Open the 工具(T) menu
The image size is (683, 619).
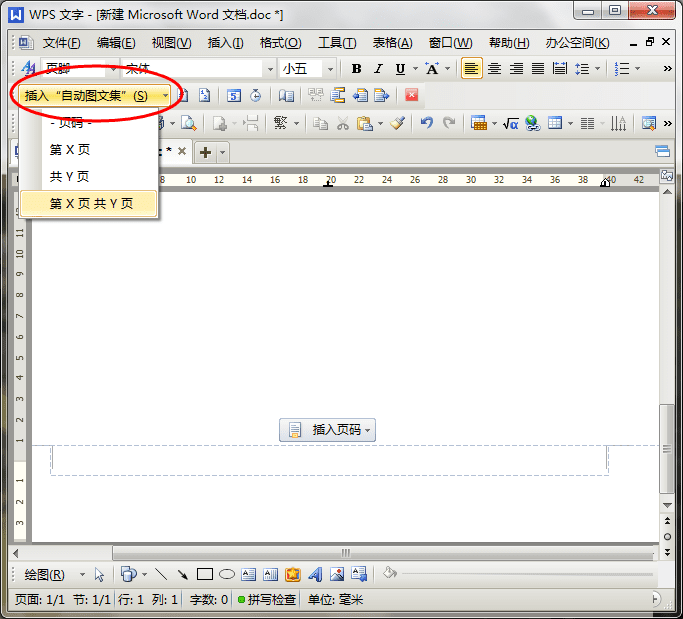tap(337, 43)
